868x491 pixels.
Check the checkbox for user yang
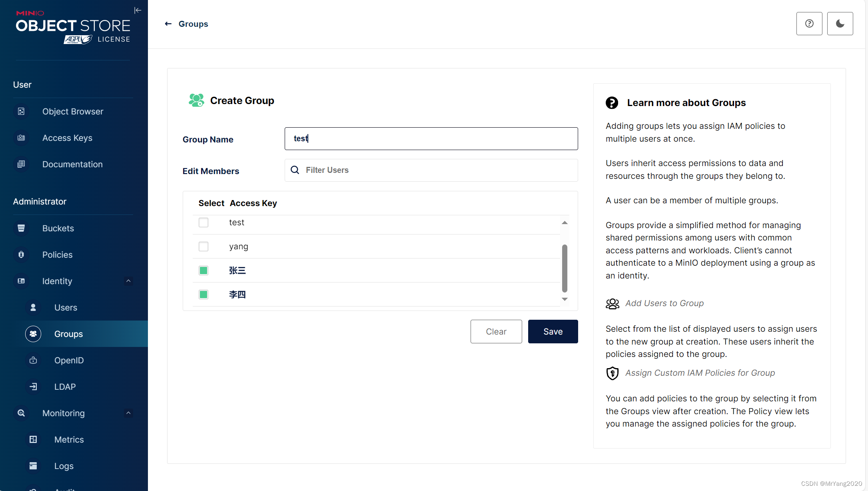[204, 247]
